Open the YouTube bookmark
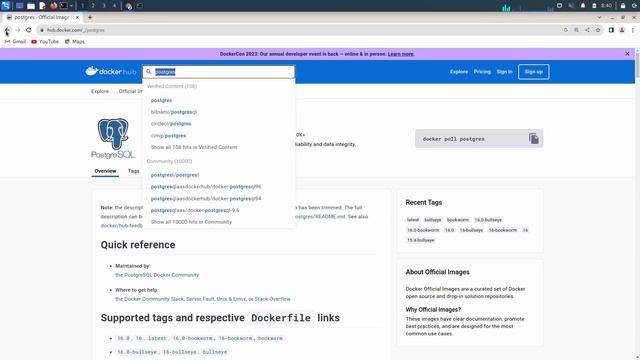 [x=45, y=42]
